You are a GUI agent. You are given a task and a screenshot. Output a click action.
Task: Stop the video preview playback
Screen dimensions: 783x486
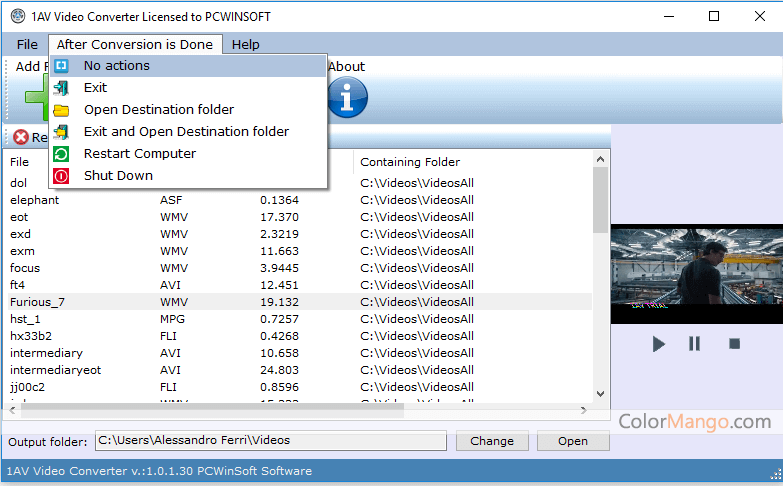[734, 344]
